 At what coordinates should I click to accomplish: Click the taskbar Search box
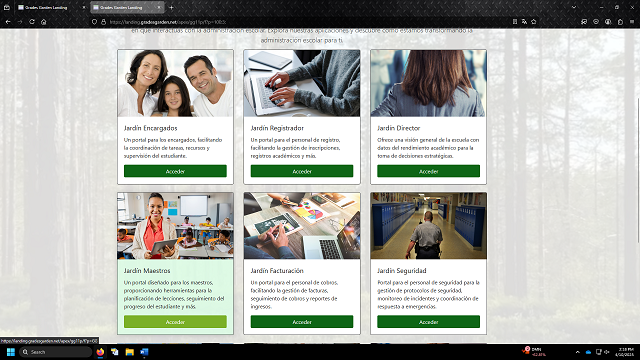click(55, 352)
